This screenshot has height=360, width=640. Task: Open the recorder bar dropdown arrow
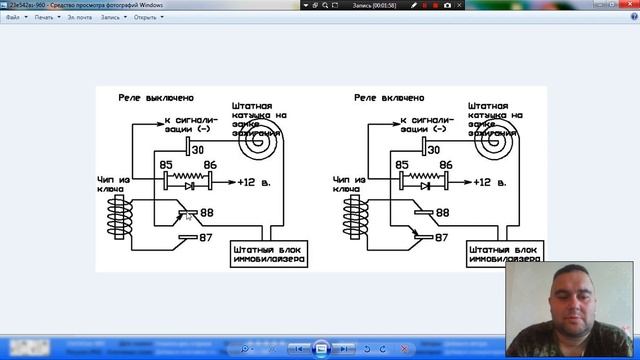(x=306, y=5)
